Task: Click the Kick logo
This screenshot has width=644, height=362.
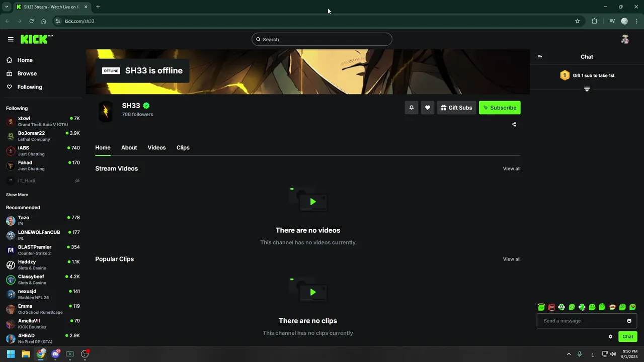Action: pos(36,39)
